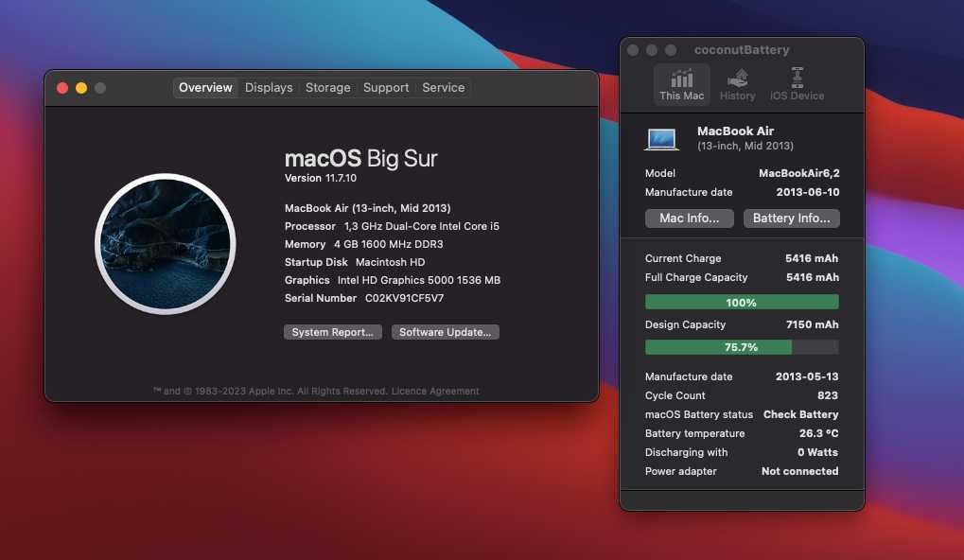Open Battery Info... in coconutBattery
Image resolution: width=964 pixels, height=560 pixels.
[791, 219]
